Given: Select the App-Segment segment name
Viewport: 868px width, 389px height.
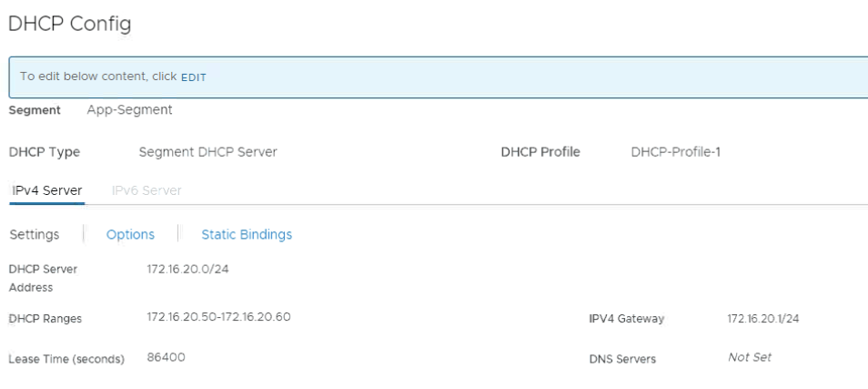Looking at the screenshot, I should point(129,110).
